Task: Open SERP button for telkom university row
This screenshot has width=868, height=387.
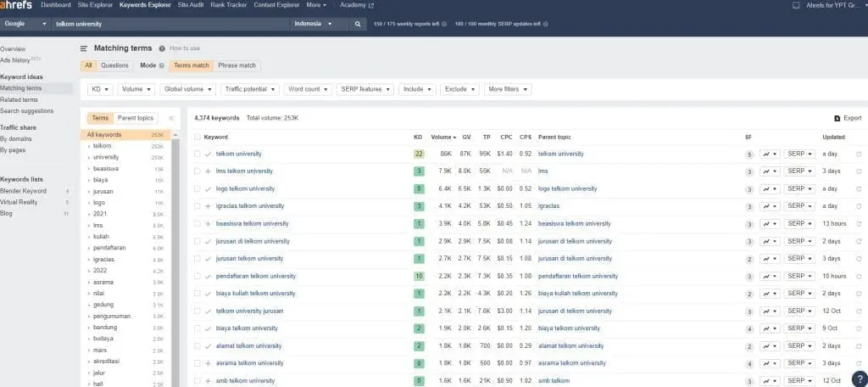Action: pyautogui.click(x=798, y=154)
